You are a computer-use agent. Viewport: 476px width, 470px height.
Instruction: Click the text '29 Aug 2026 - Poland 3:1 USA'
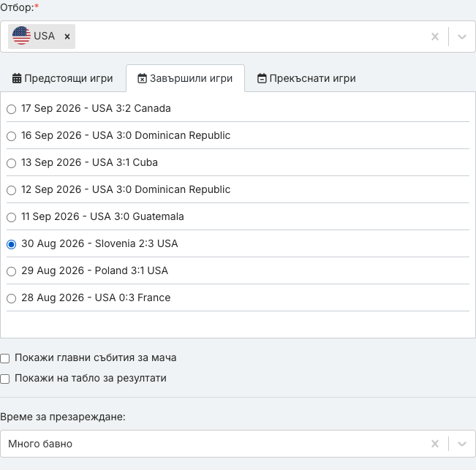click(95, 270)
